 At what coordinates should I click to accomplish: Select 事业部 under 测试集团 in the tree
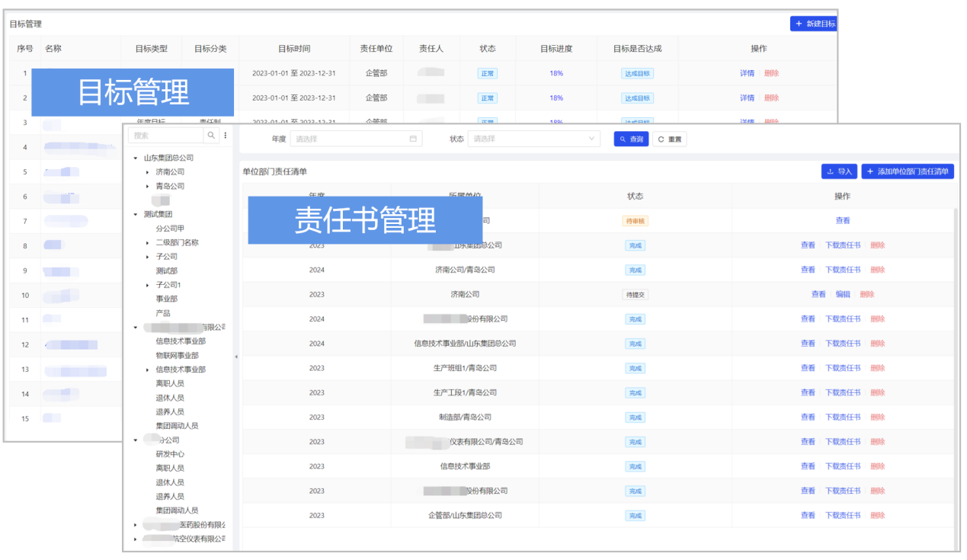[166, 299]
